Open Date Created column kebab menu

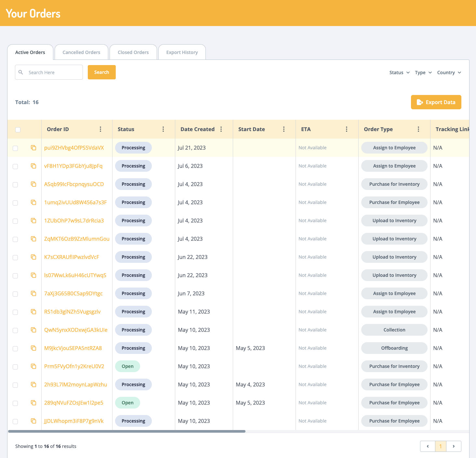coord(221,129)
